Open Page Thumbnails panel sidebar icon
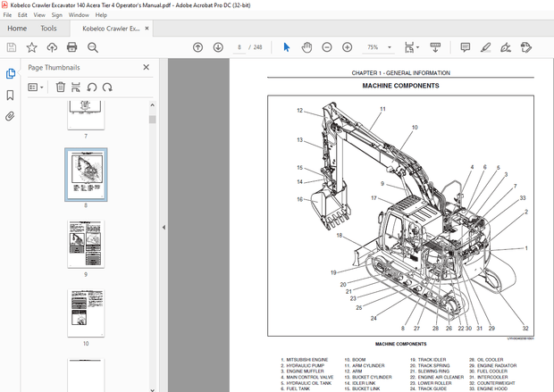Screen dimensions: 554x392 tap(11, 74)
